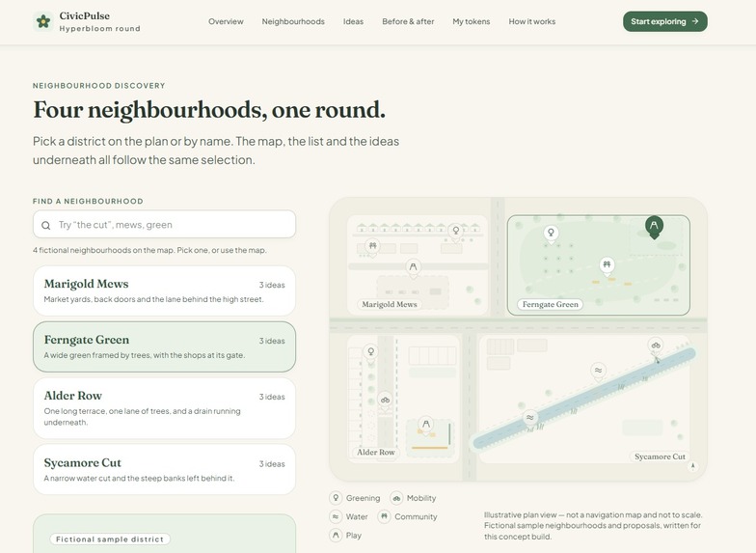Click the CivicPulse flower logo icon
Screen dimensions: 756x553
point(42,21)
